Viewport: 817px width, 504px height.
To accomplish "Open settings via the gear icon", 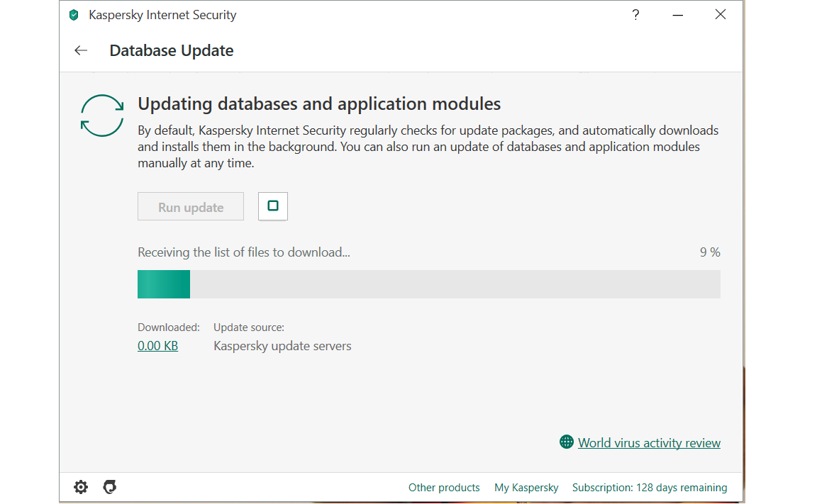I will (81, 487).
